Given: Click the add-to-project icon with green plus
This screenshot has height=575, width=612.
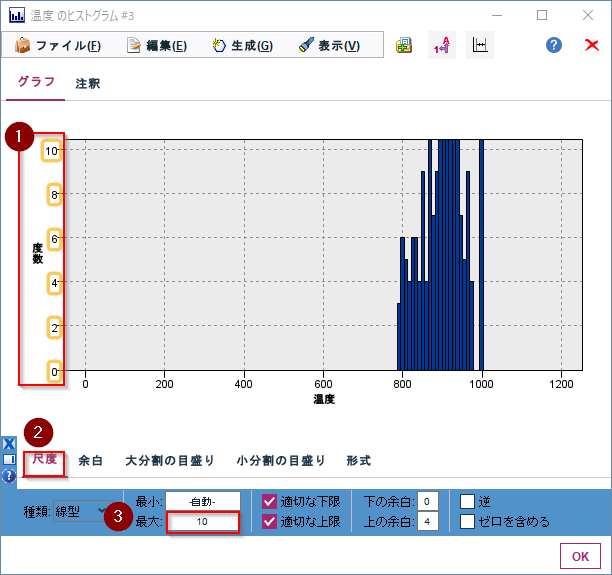Looking at the screenshot, I should click(x=404, y=45).
